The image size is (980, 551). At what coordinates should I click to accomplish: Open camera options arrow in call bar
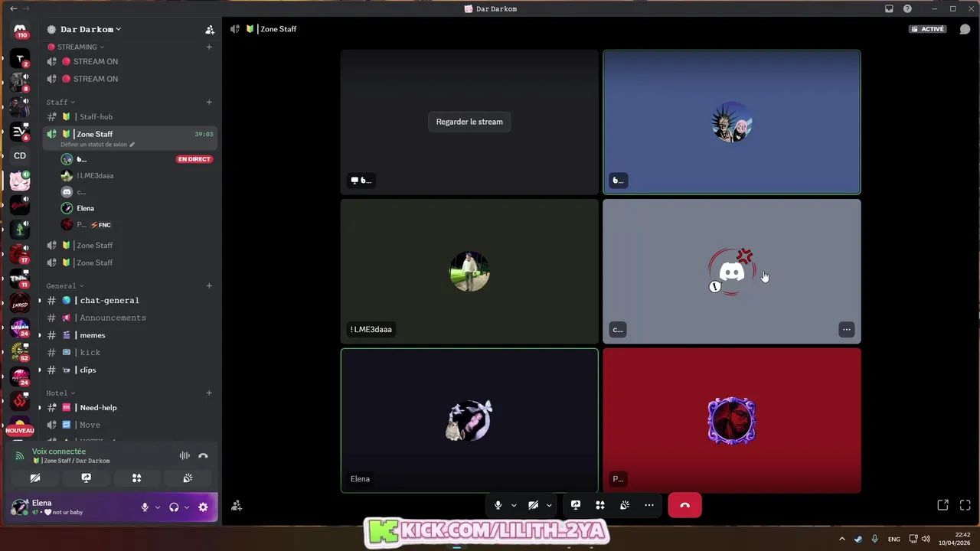[549, 505]
